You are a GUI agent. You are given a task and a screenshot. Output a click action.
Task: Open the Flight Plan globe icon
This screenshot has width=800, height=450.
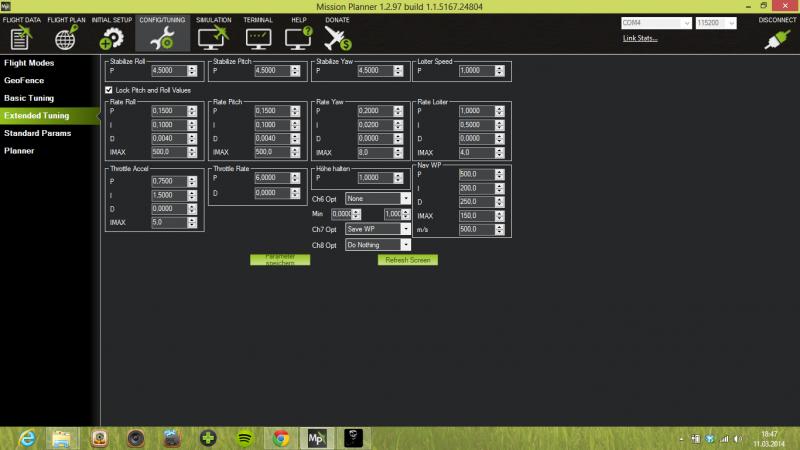click(x=66, y=38)
